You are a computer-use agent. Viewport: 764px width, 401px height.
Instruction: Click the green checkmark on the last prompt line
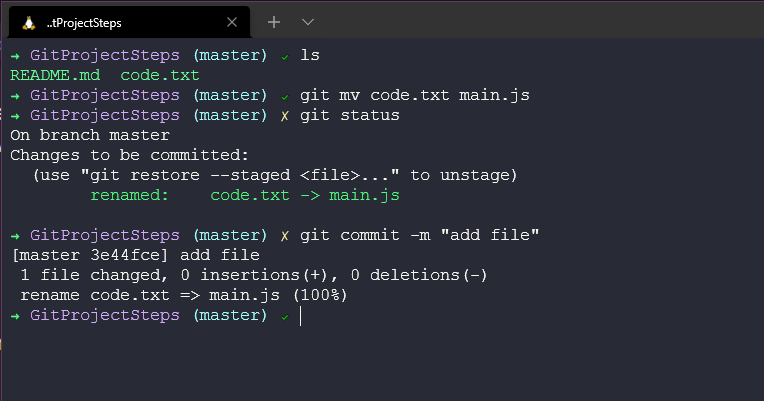(285, 315)
